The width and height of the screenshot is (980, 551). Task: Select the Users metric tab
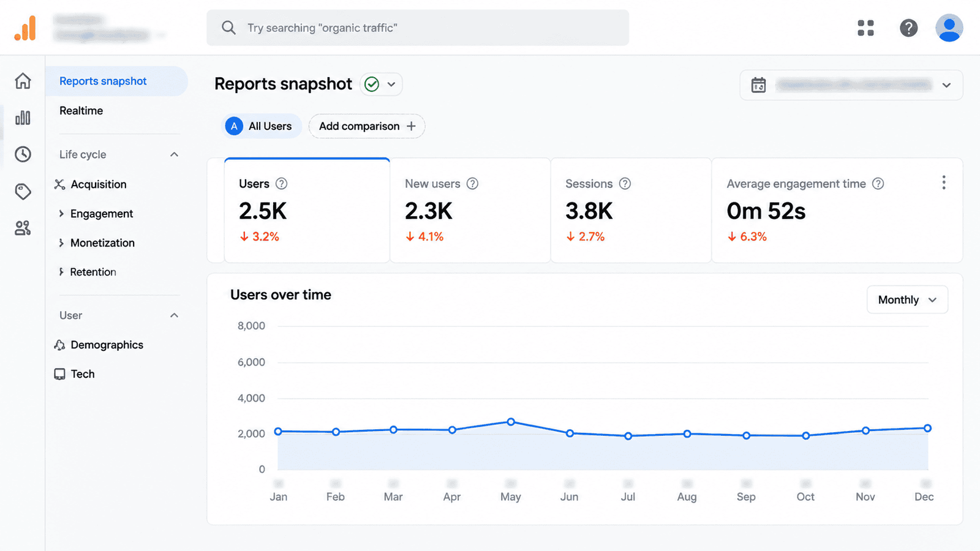click(307, 211)
